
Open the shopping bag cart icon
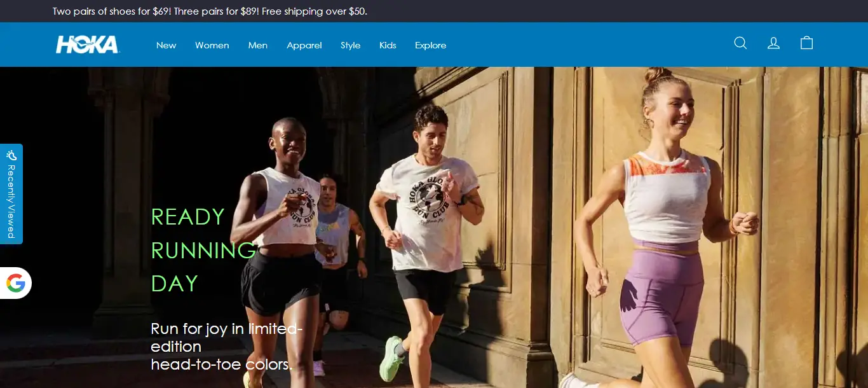[806, 43]
